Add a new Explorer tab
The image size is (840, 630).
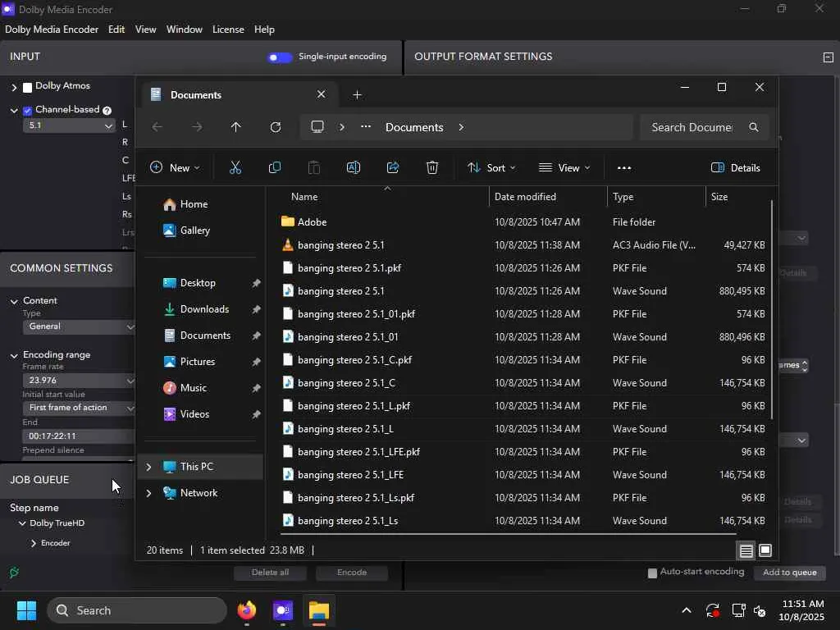click(358, 95)
